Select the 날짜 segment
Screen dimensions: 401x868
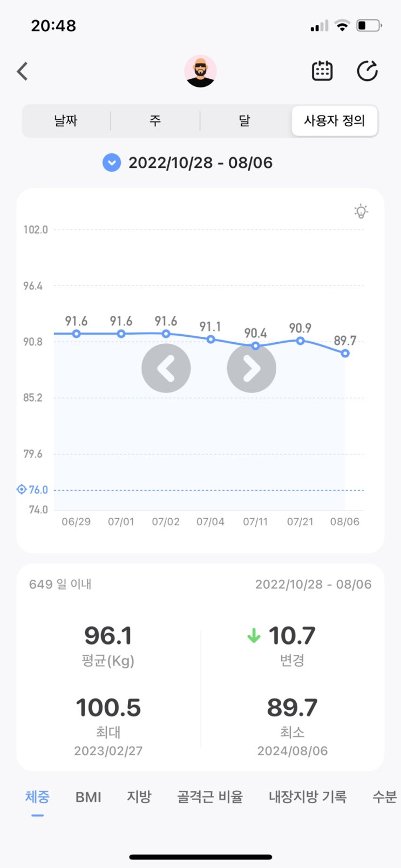click(x=66, y=120)
